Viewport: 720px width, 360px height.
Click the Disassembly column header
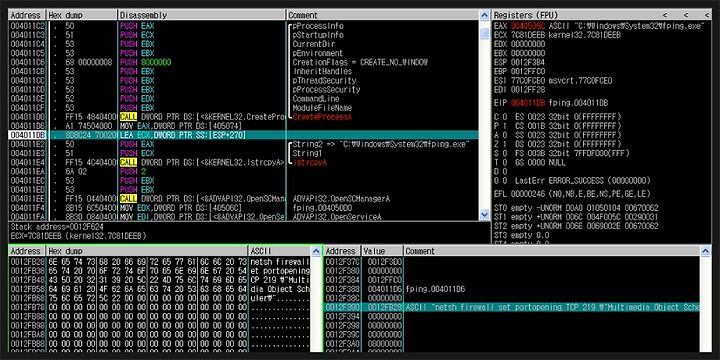click(202, 15)
